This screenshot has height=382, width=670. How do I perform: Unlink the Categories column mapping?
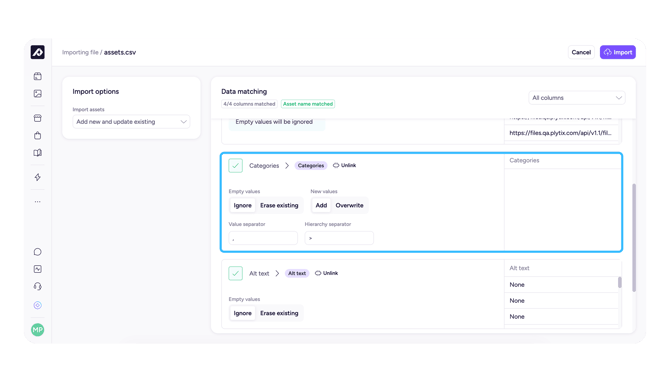[344, 165]
